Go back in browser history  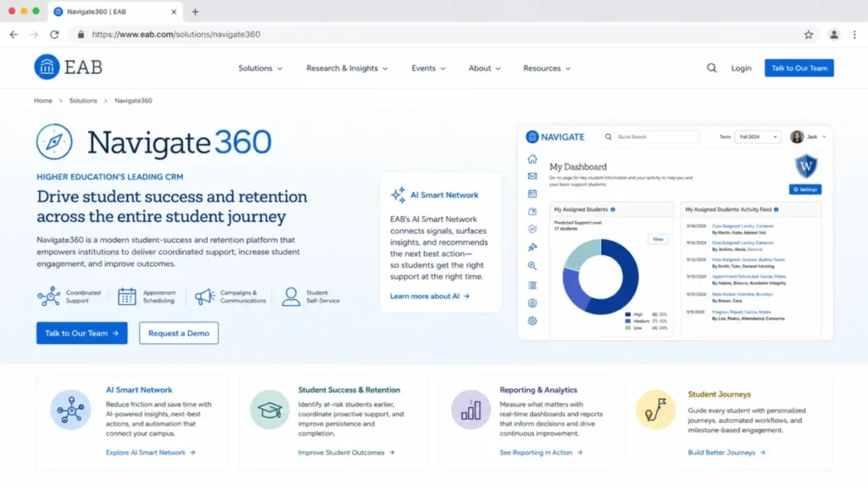point(14,34)
